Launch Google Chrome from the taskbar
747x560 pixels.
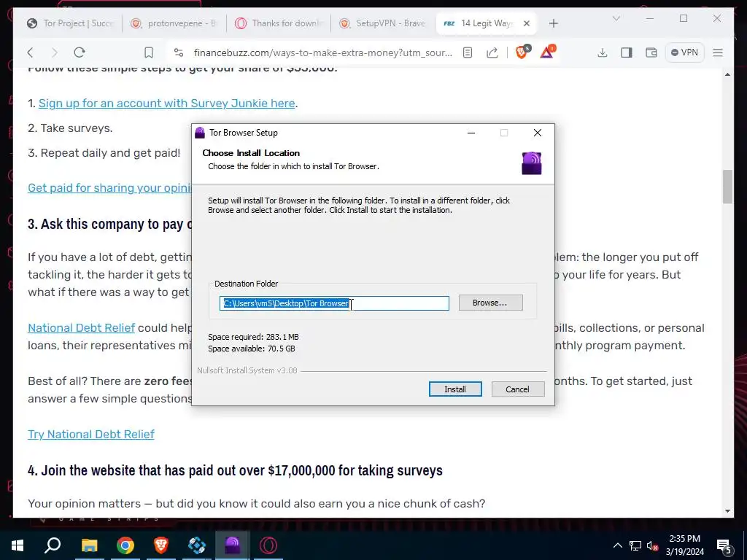[125, 545]
